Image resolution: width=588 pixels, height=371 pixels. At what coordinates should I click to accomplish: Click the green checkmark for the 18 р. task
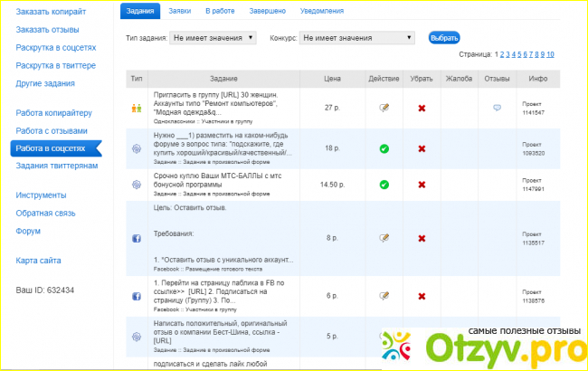(384, 147)
